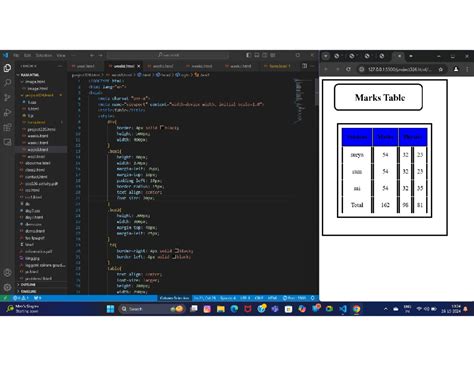This screenshot has width=474, height=366.
Task: Click the Customize Layout icon
Action: (x=273, y=55)
